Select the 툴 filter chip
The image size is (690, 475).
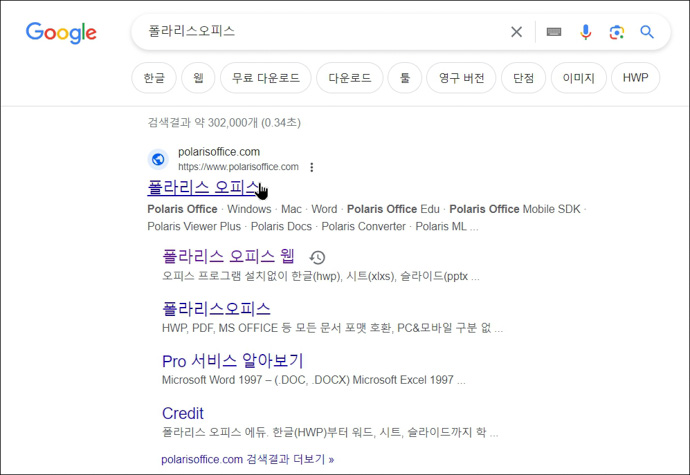405,78
